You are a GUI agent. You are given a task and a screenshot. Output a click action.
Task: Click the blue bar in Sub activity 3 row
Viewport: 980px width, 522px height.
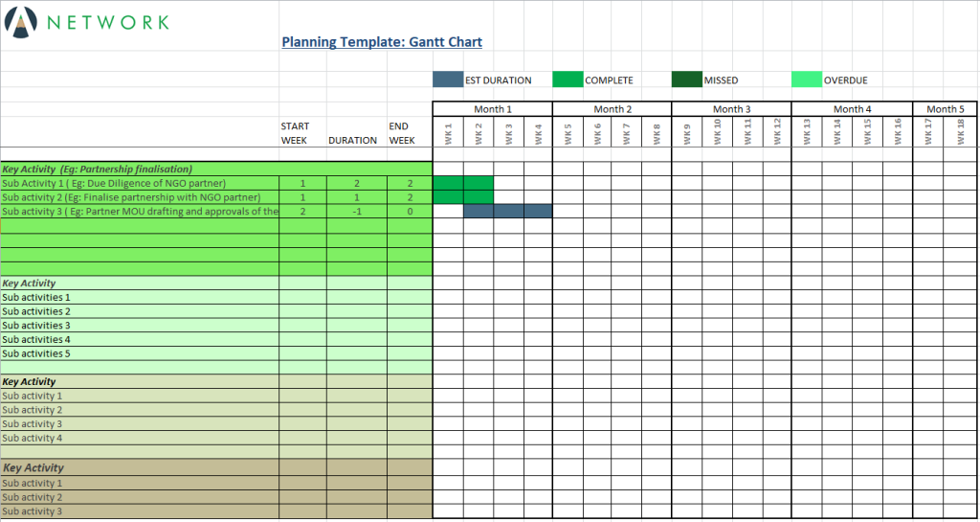507,212
